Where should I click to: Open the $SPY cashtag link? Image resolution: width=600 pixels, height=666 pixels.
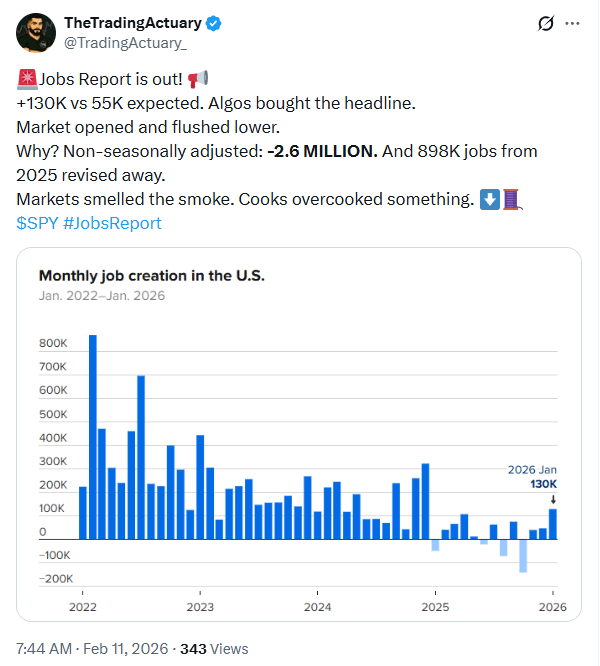[x=36, y=223]
